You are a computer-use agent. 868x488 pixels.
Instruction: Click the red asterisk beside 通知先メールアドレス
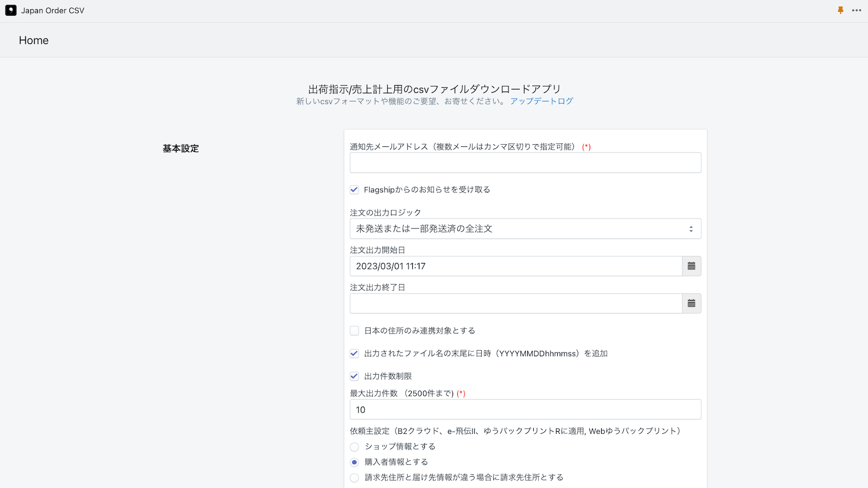coord(588,146)
